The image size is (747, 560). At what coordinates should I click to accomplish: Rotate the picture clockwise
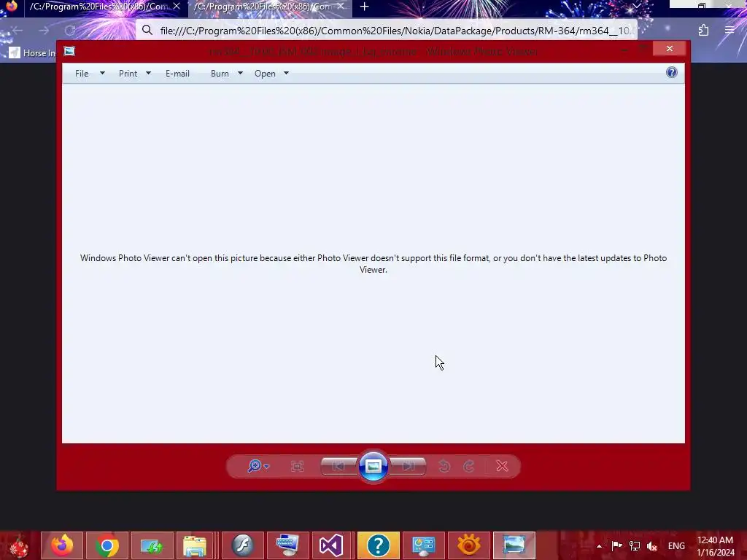point(469,466)
